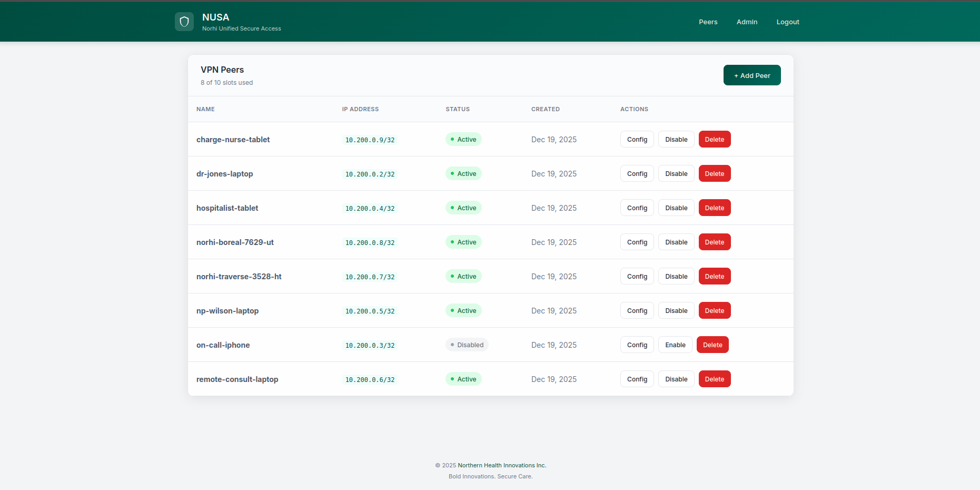Click the Active badge for norhi-traverse-3528-ht
980x490 pixels.
click(x=463, y=276)
